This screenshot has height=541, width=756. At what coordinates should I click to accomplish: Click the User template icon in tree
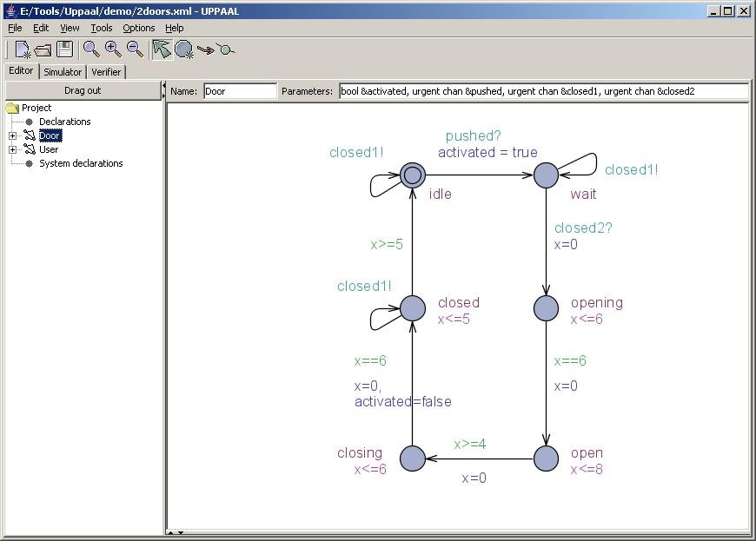(x=30, y=149)
